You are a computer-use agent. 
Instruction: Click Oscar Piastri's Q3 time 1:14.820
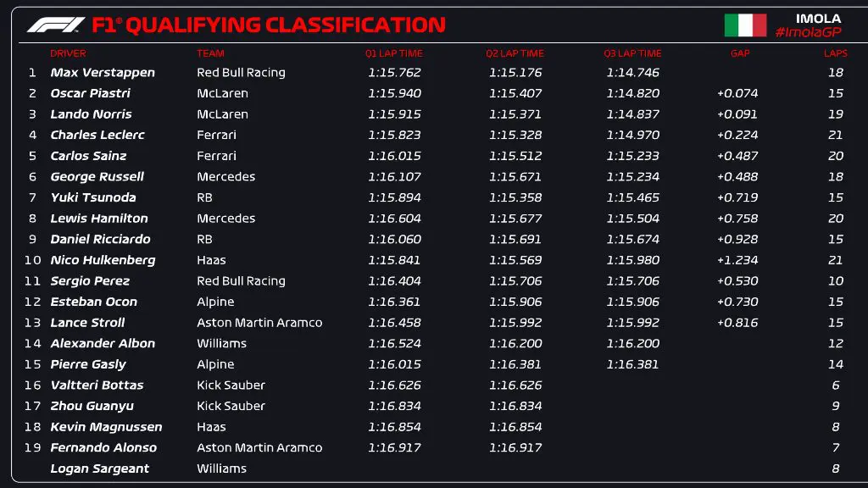pyautogui.click(x=632, y=94)
